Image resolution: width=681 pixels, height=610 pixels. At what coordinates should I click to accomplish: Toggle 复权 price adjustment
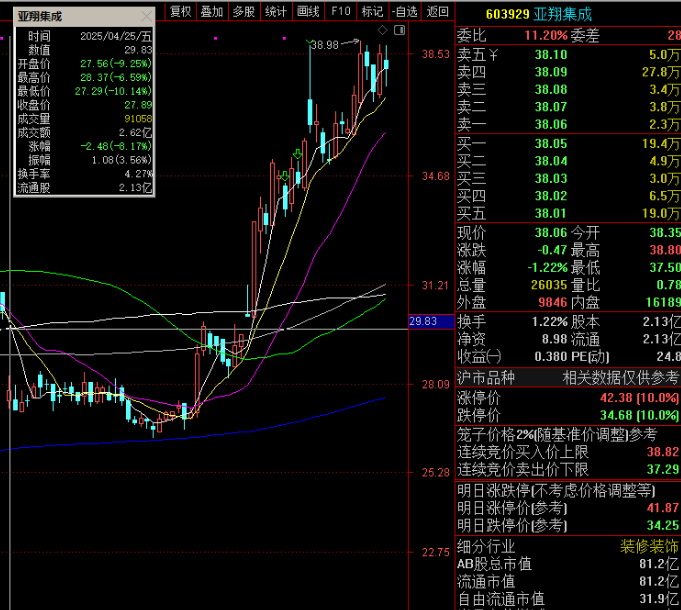tap(181, 11)
